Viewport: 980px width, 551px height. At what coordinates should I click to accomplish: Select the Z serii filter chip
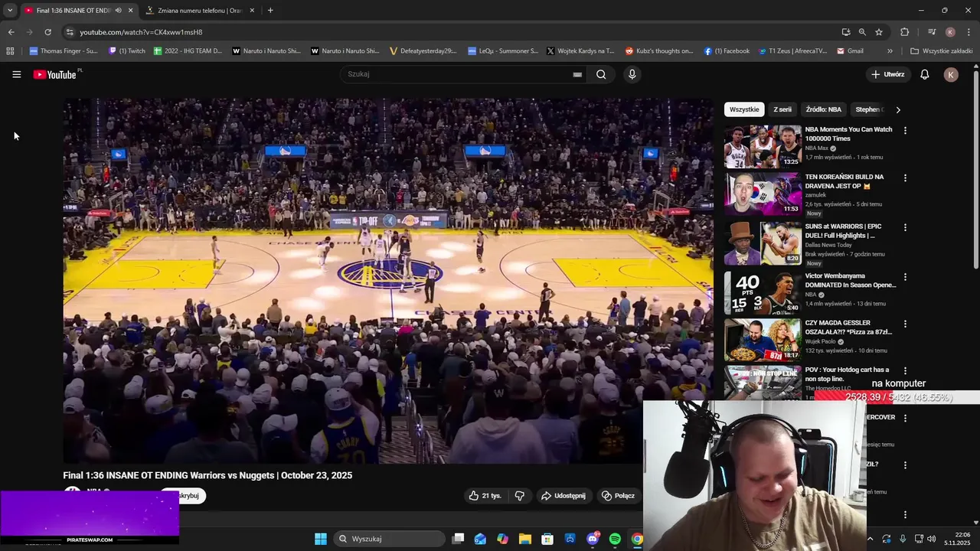[x=782, y=109]
